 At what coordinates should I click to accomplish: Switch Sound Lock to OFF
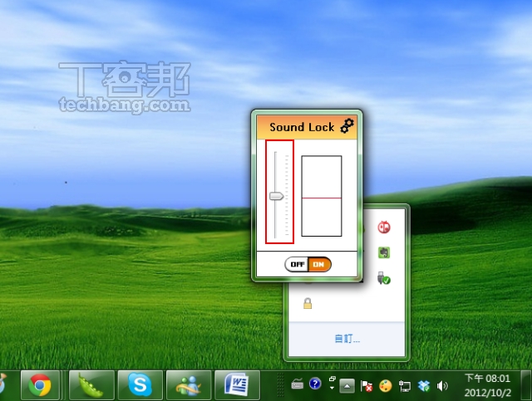(x=298, y=264)
